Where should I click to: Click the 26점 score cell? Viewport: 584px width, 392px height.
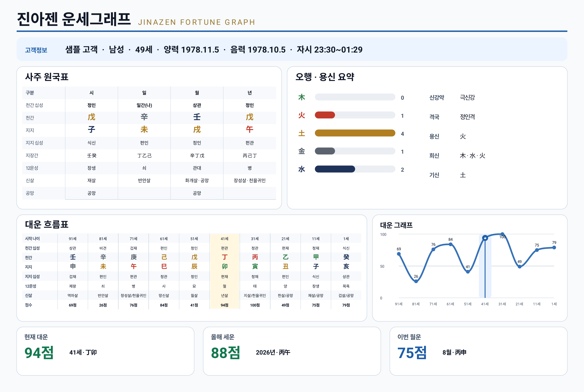[103, 305]
